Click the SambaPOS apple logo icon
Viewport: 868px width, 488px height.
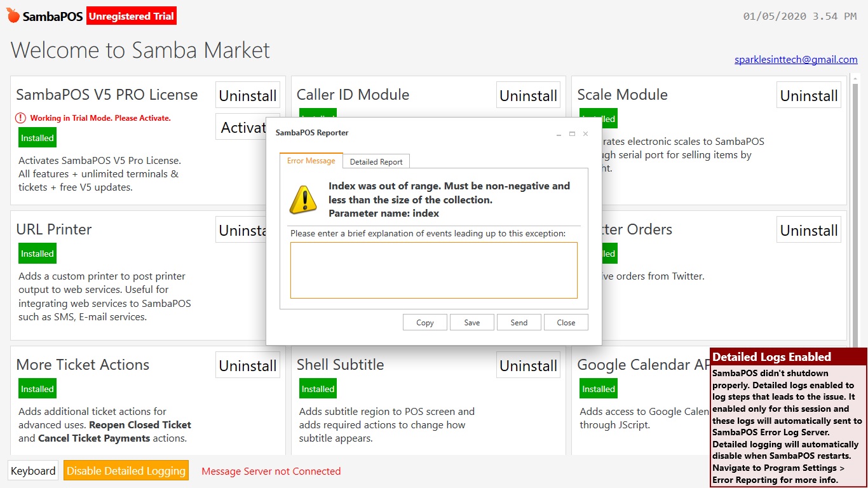pos(13,16)
